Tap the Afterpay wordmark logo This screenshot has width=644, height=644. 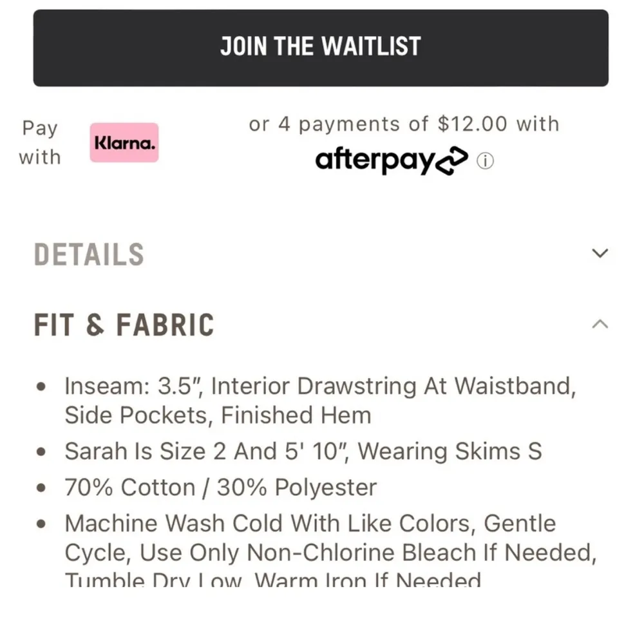[375, 160]
